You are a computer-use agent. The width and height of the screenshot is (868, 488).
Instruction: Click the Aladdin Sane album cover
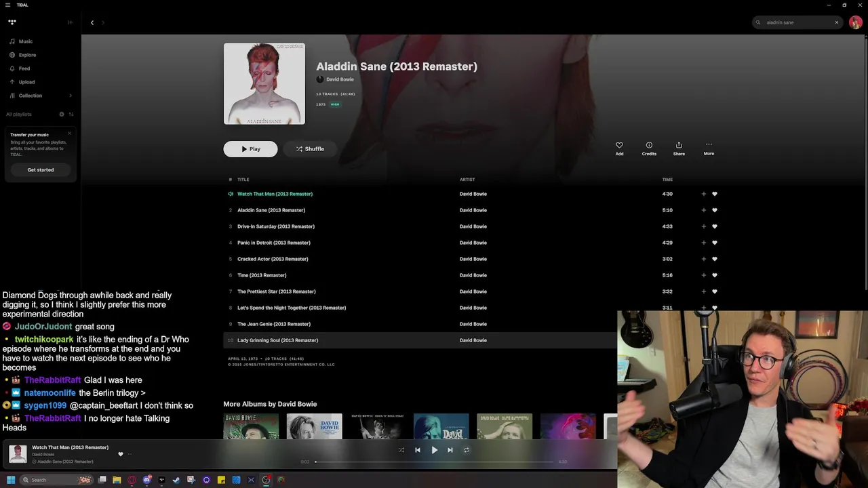pos(264,84)
